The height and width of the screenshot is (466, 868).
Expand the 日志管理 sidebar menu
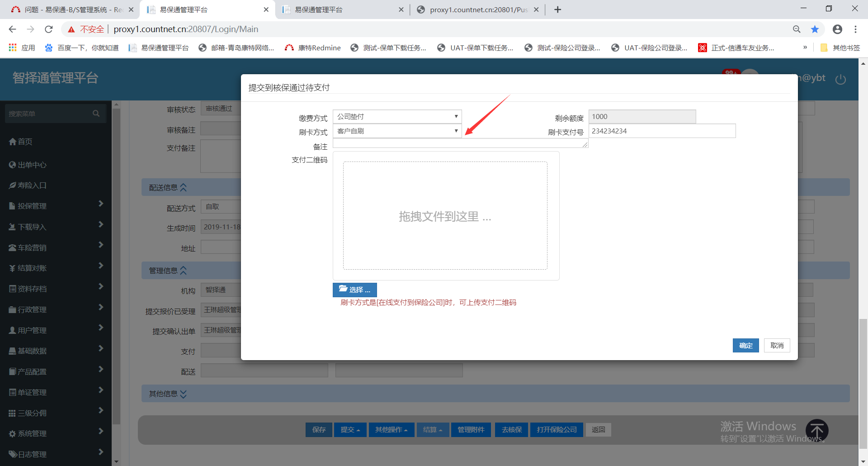point(56,454)
